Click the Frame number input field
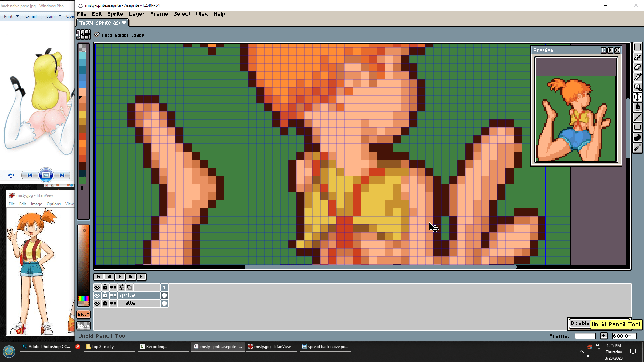This screenshot has width=644, height=362. [x=585, y=336]
